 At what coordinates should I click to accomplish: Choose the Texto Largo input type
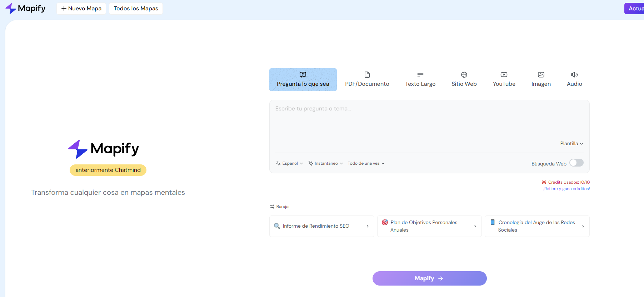(x=420, y=79)
